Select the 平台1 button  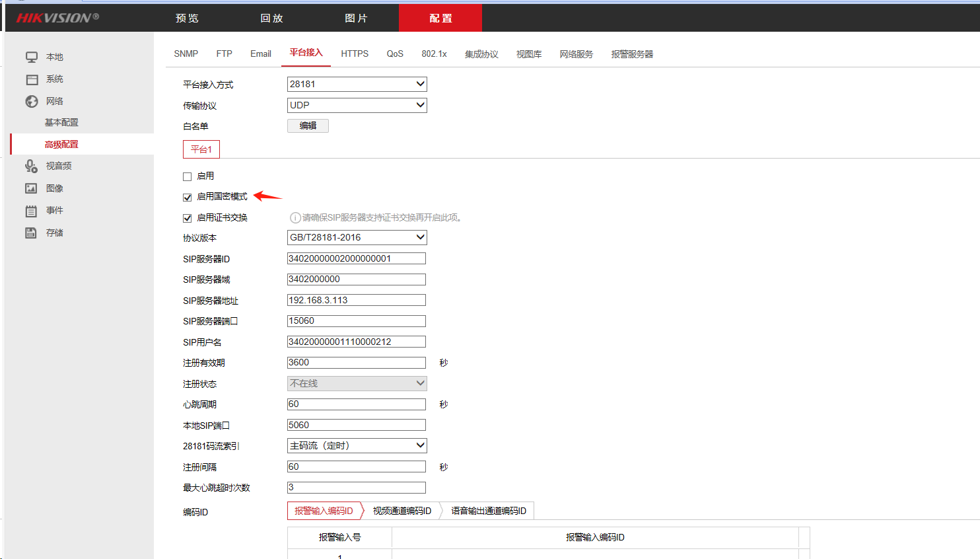tap(201, 149)
